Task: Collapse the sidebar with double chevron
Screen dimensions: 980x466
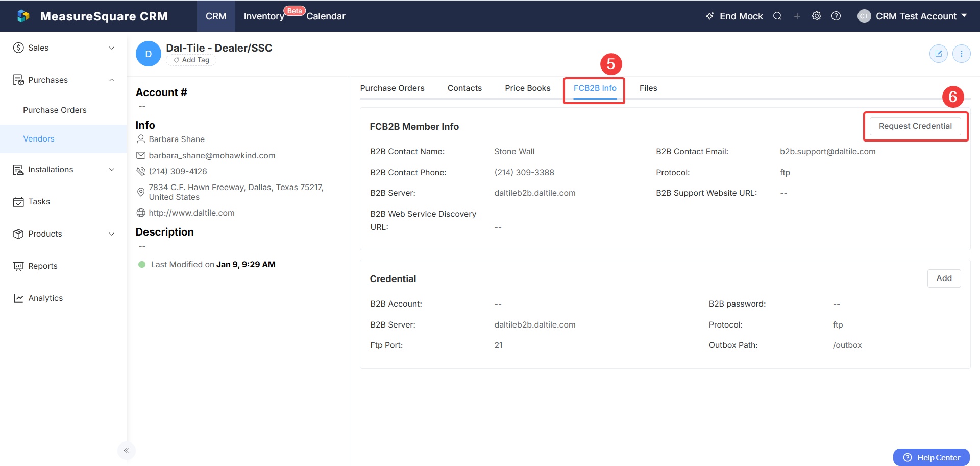Action: click(x=127, y=451)
